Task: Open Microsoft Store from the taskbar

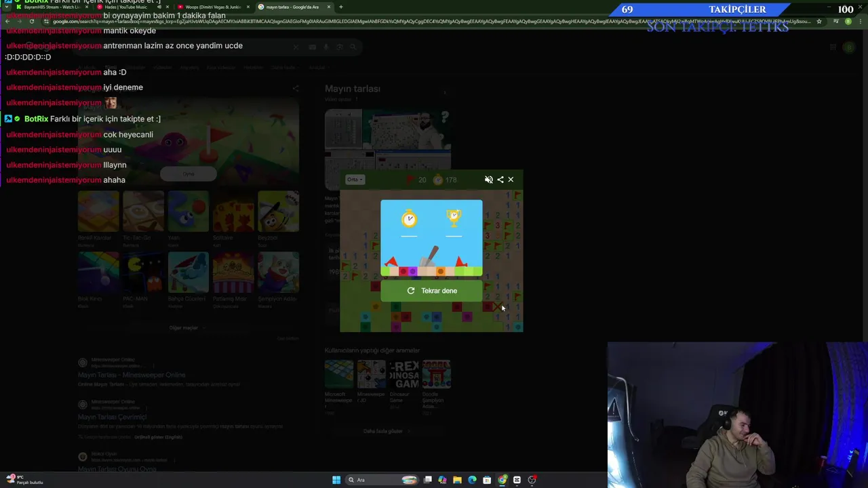Action: (487, 480)
